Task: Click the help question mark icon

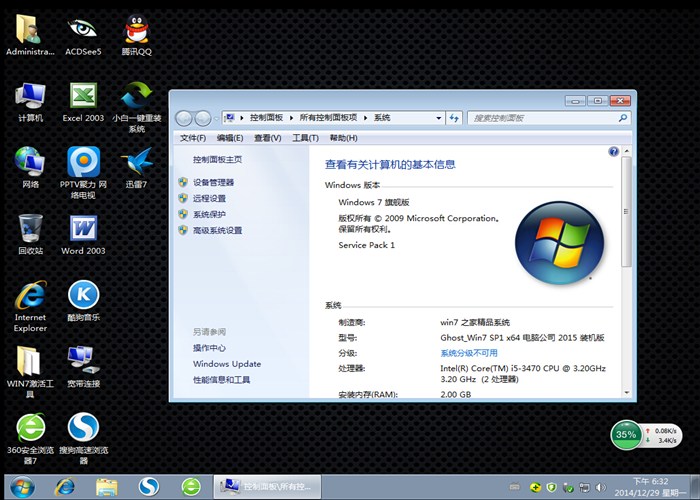Action: [x=613, y=152]
